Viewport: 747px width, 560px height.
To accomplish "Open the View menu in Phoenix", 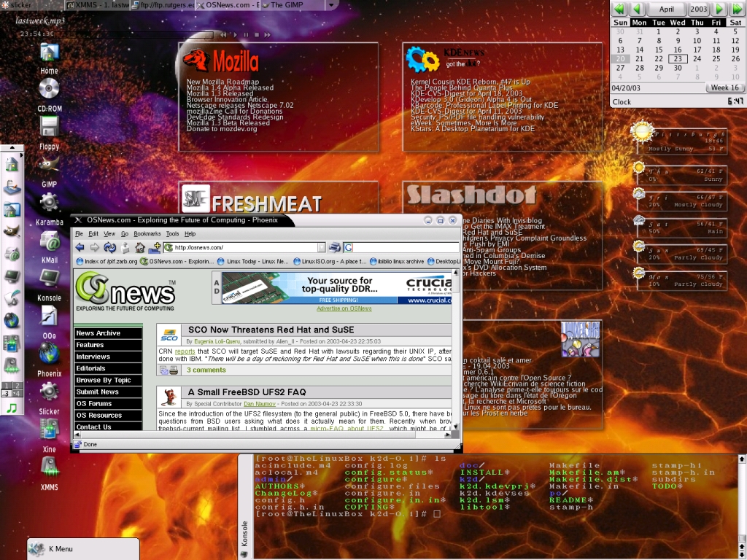I will pos(109,234).
